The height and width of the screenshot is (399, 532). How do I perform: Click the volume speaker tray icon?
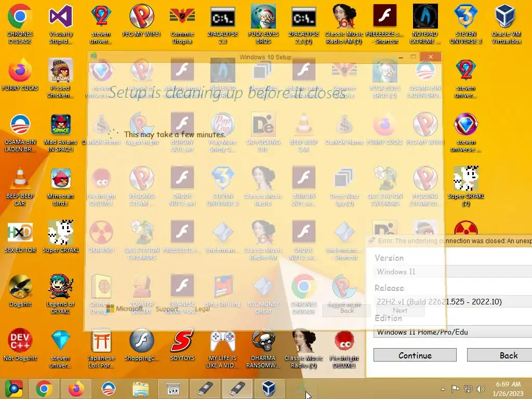tap(480, 389)
